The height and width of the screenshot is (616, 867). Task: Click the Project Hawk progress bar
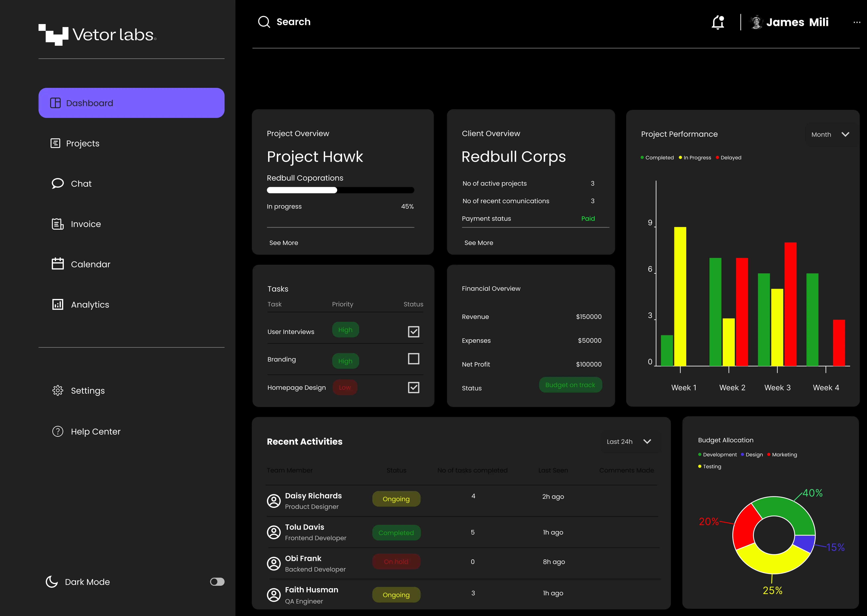coord(340,190)
